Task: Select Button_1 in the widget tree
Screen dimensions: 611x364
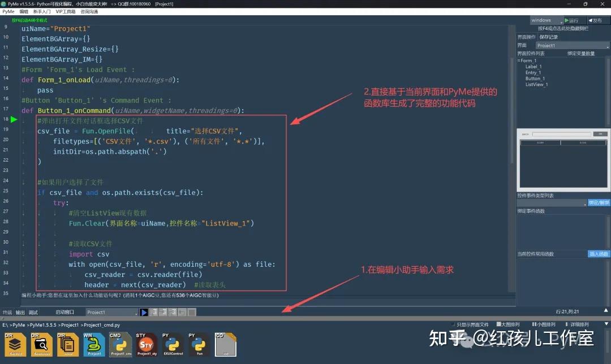Action: (535, 79)
